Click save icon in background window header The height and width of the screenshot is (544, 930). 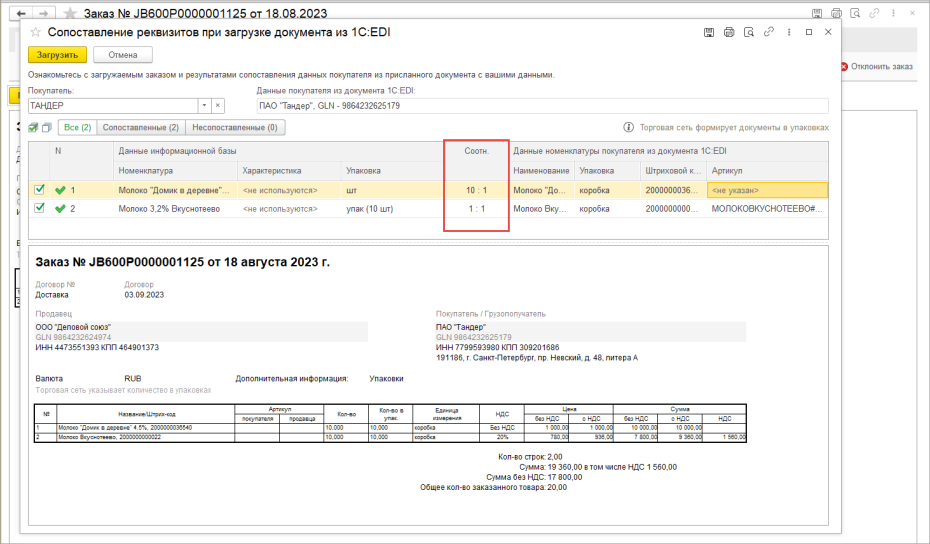click(817, 12)
